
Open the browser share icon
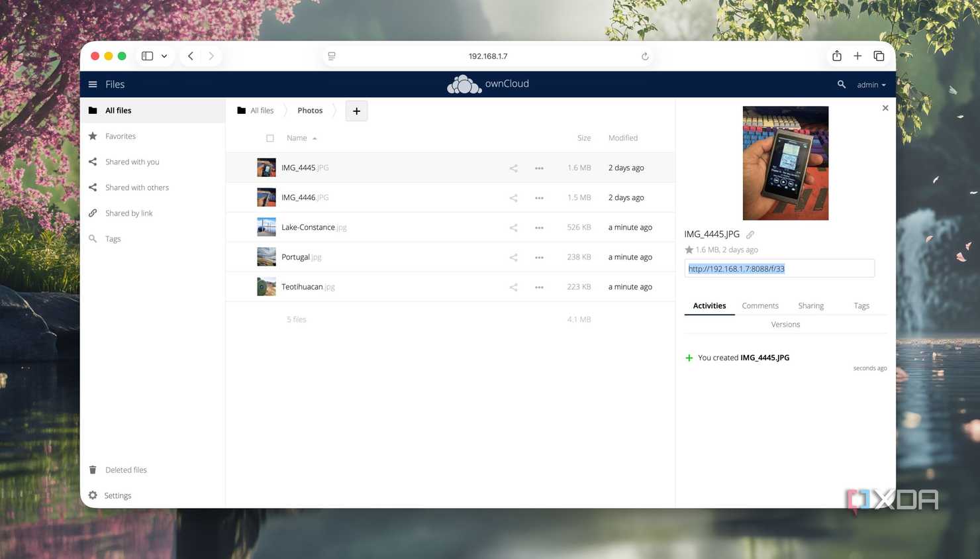pos(837,56)
